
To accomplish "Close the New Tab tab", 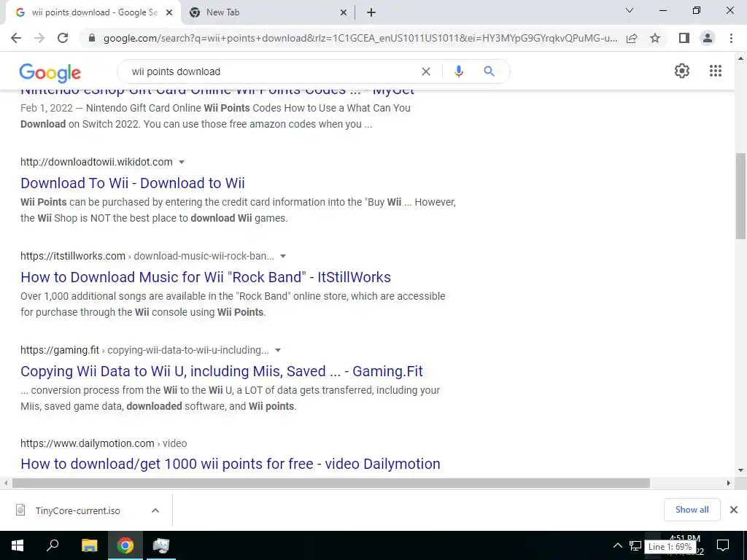I will click(x=344, y=12).
